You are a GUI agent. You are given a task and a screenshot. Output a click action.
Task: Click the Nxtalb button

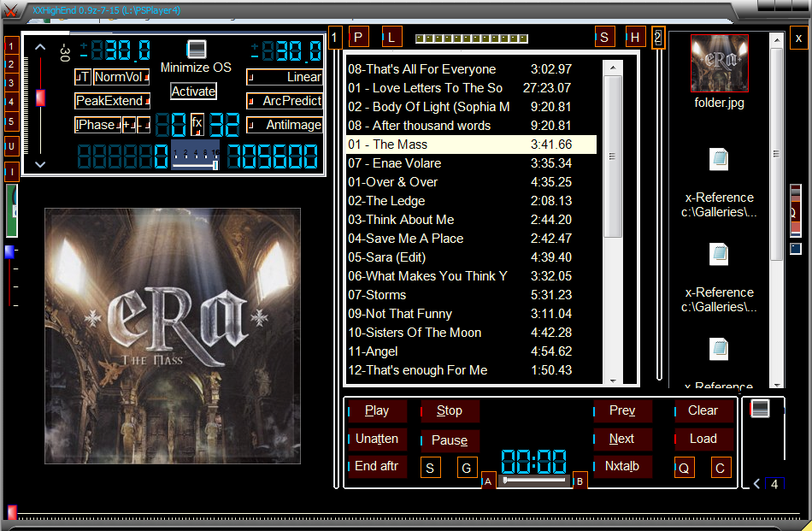pos(622,466)
